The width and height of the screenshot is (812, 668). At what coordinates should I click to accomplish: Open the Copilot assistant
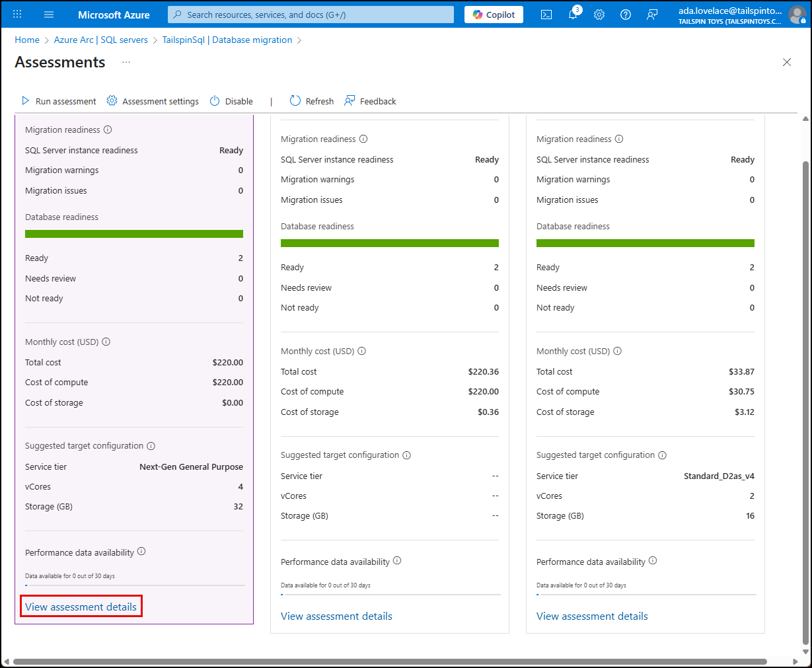[494, 14]
